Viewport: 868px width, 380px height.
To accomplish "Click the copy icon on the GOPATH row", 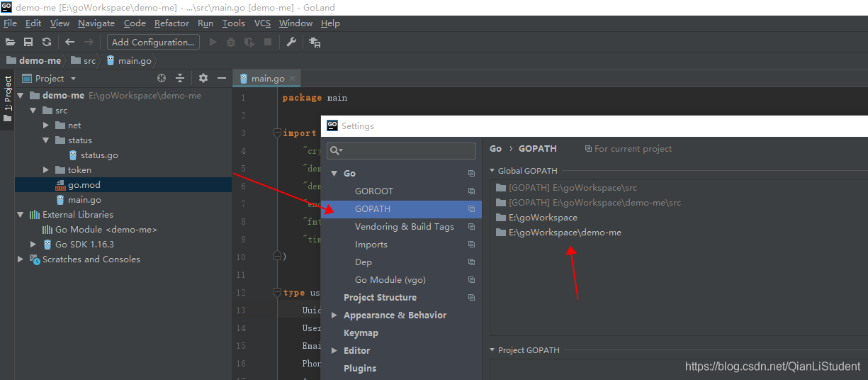I will [x=472, y=209].
